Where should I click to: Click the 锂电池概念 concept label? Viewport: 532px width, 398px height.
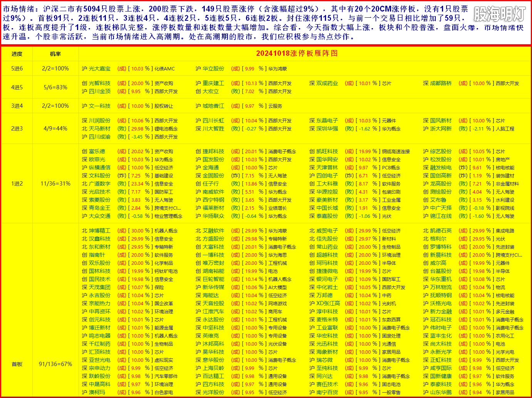166,129
